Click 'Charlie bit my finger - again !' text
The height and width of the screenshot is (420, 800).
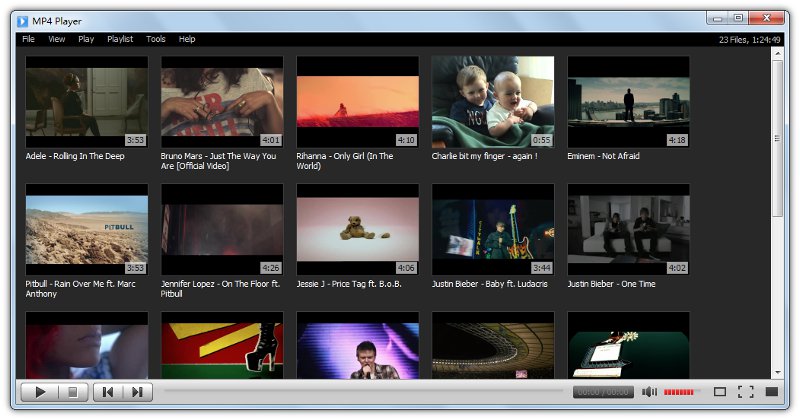pos(485,156)
